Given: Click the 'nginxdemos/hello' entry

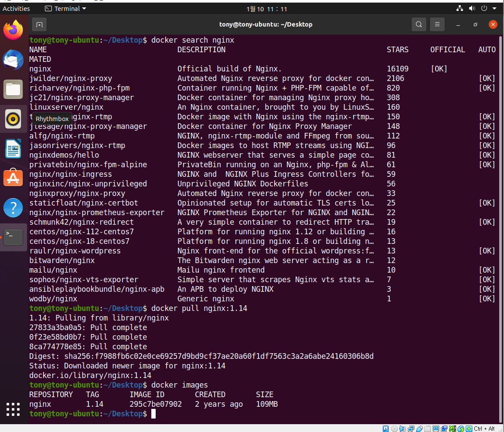Looking at the screenshot, I should coord(64,155).
